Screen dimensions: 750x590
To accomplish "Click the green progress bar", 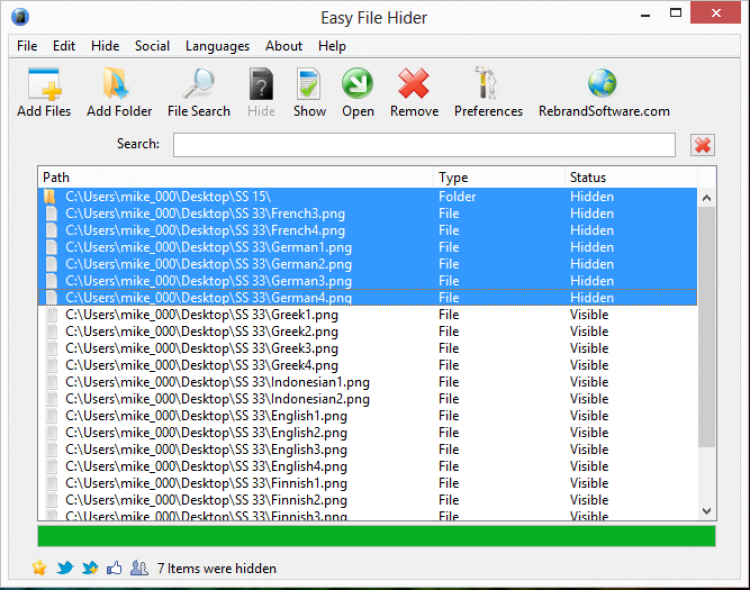I will coord(376,536).
